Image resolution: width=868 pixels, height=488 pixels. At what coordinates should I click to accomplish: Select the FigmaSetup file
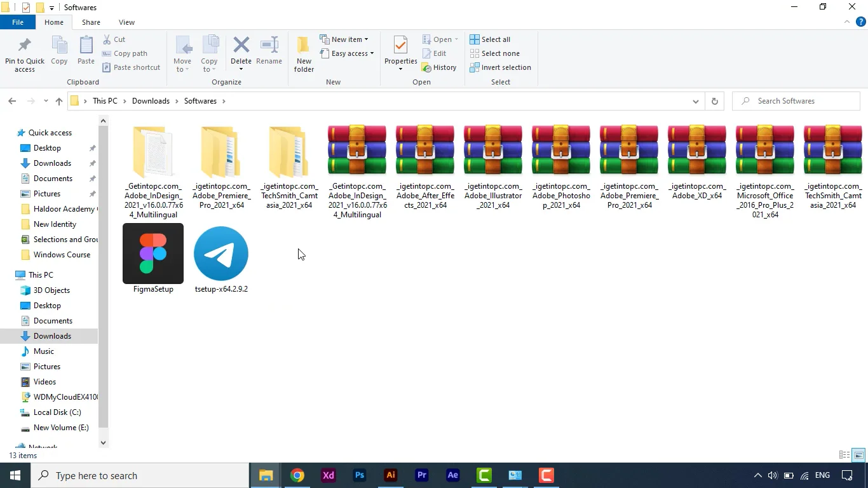point(153,259)
